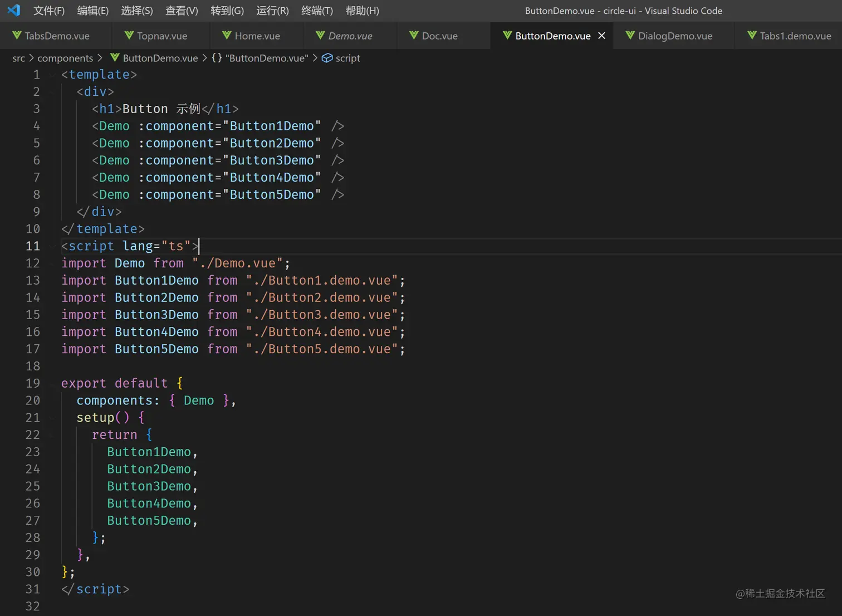Image resolution: width=842 pixels, height=616 pixels.
Task: Collapse the div block at line 2
Action: [52, 91]
